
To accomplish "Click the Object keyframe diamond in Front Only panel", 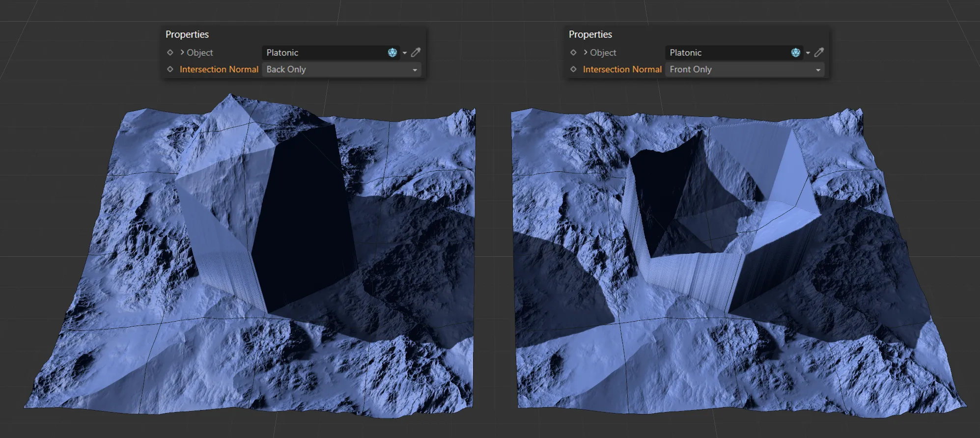I will [573, 53].
